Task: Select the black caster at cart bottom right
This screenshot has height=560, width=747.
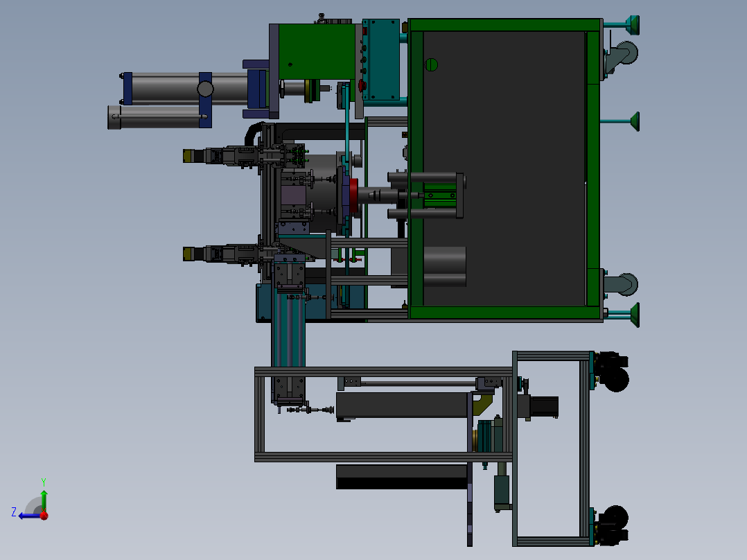Action: pos(613,525)
